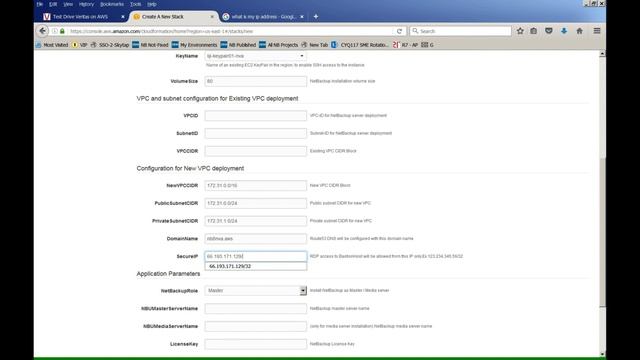Bookmark this page with the star icon
The image size is (640, 360).
(520, 31)
